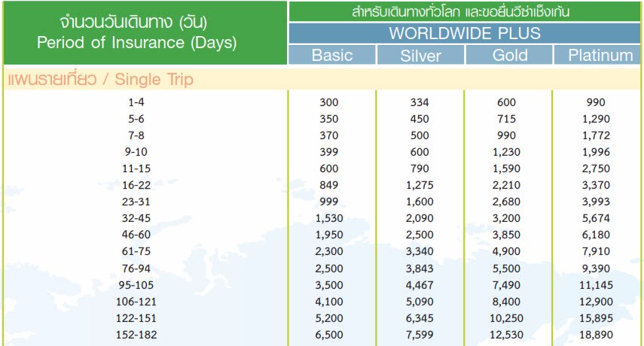Click the Silver plan column header
The height and width of the screenshot is (346, 644).
[x=420, y=56]
